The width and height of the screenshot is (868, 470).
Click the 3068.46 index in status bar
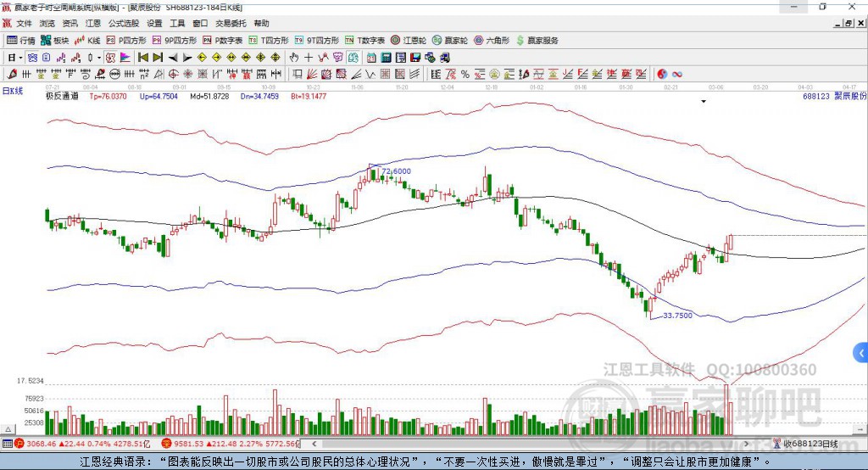(x=41, y=444)
